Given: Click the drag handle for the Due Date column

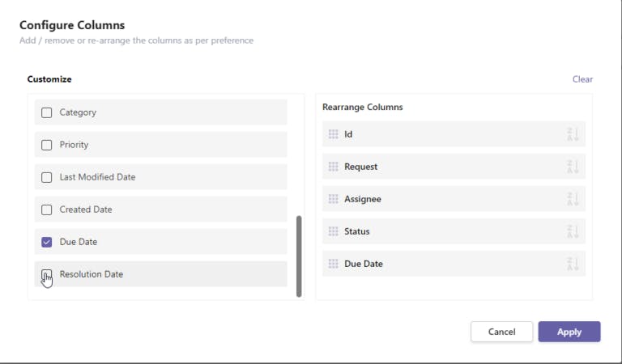Looking at the screenshot, I should click(x=333, y=264).
